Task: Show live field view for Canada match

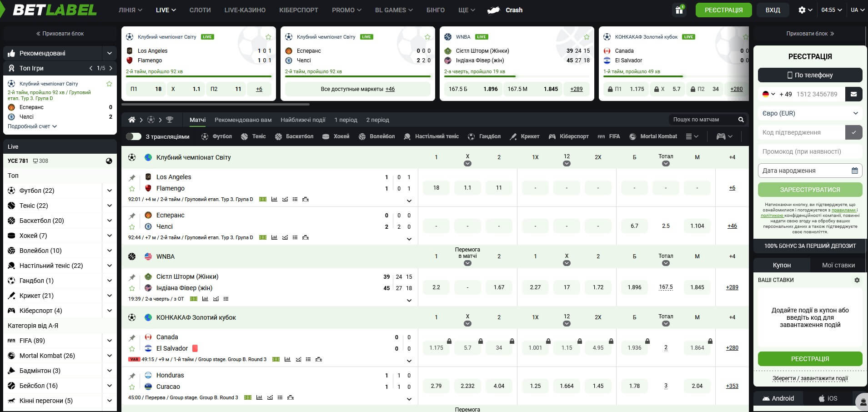Action: (276, 359)
